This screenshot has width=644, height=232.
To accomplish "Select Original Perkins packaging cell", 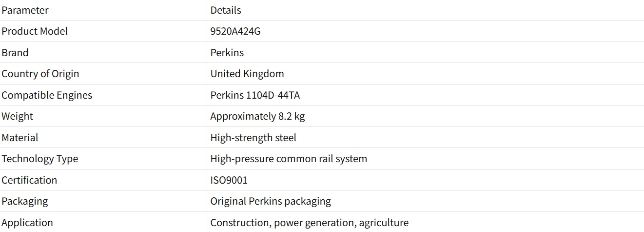I will [x=271, y=201].
